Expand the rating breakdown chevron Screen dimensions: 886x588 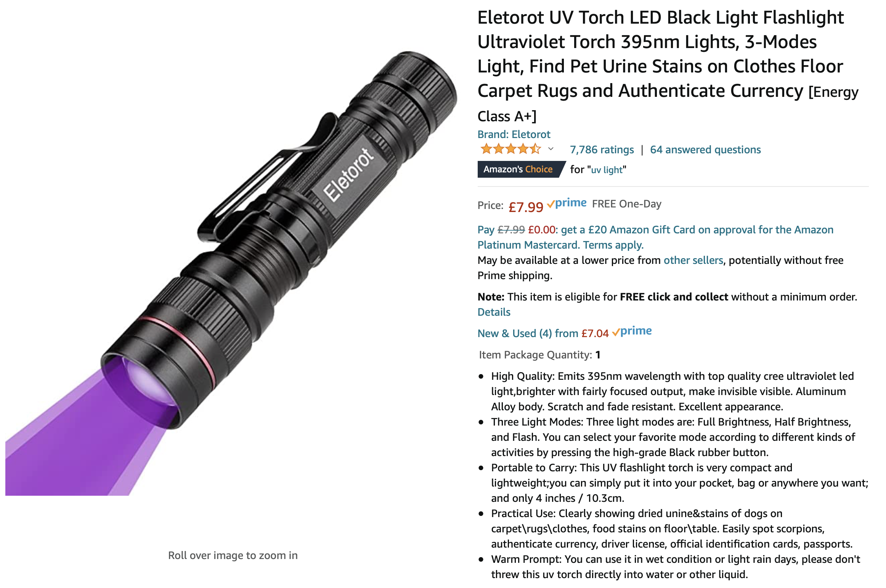(551, 149)
